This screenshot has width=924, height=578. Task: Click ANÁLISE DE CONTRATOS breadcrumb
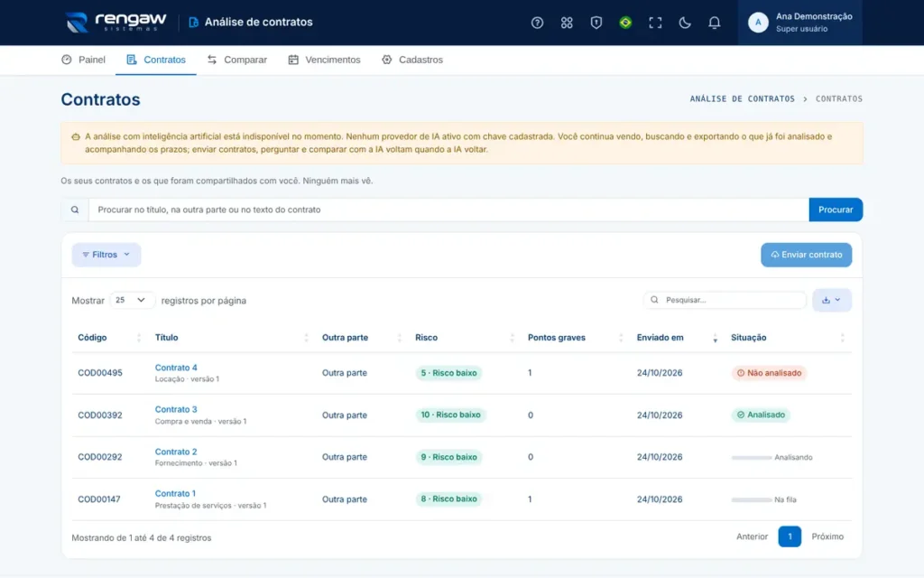[x=743, y=99]
